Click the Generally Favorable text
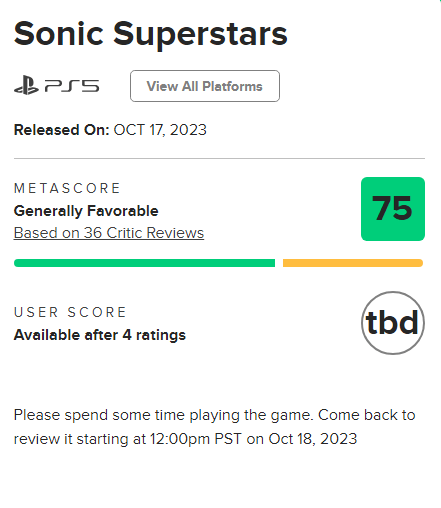The height and width of the screenshot is (508, 441). [x=86, y=211]
